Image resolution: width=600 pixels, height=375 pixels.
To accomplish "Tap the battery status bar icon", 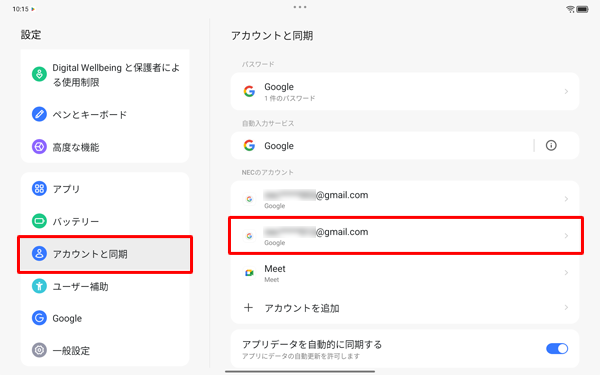I will [x=582, y=9].
